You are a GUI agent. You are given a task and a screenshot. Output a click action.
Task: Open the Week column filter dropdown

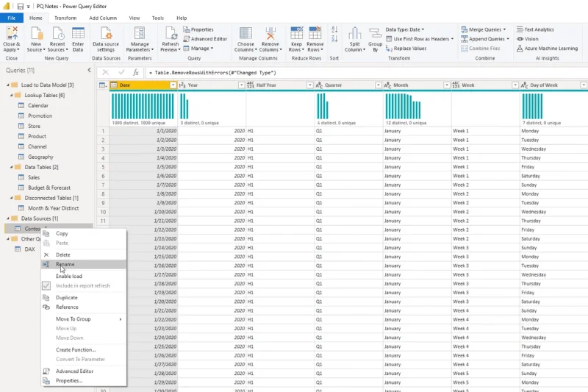(x=515, y=85)
